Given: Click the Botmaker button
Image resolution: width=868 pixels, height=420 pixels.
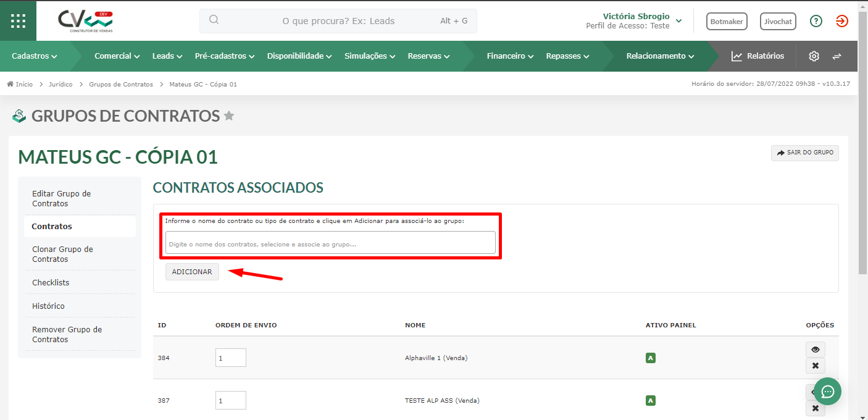Looking at the screenshot, I should coord(727,21).
